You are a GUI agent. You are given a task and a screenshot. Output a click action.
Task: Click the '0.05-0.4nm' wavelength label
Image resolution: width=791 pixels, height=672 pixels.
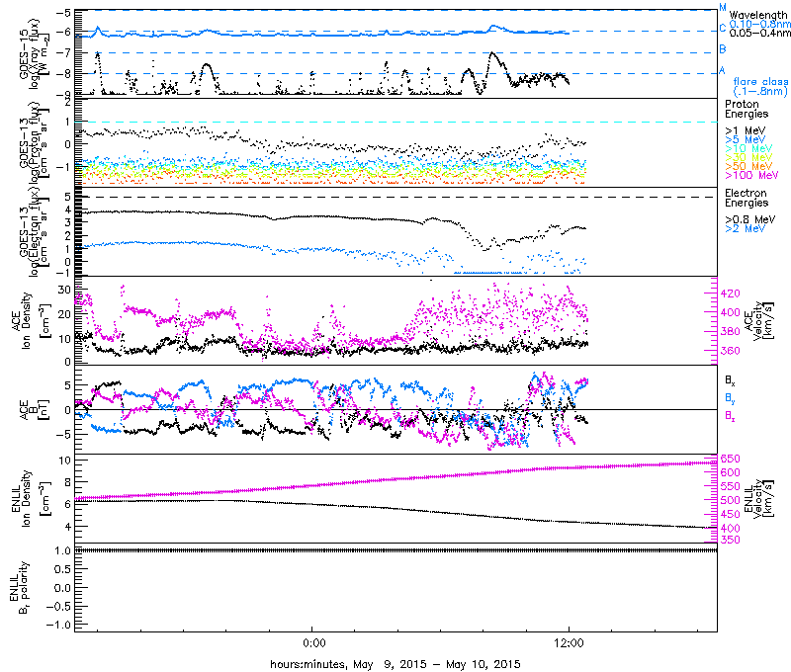pos(760,33)
